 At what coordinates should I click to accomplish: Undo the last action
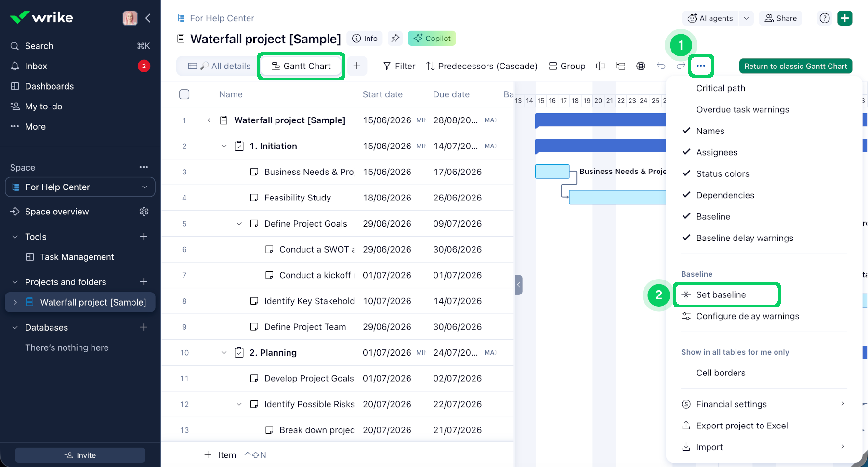coord(661,66)
